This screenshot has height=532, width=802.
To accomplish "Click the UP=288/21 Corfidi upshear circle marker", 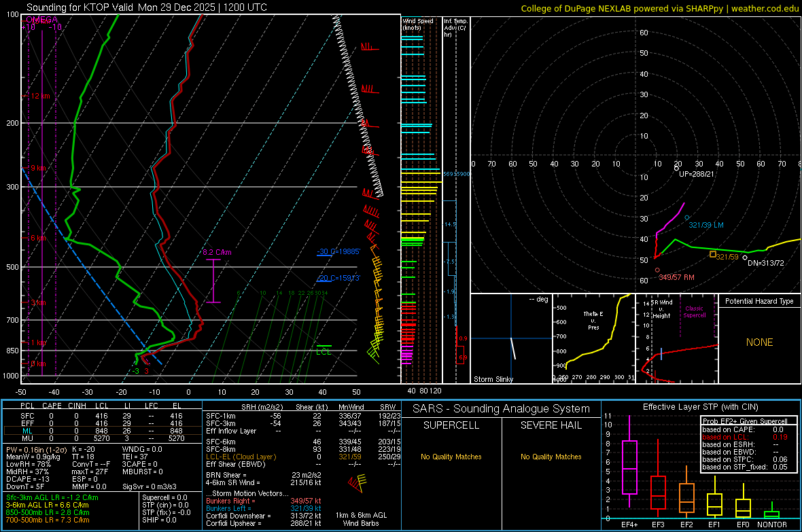I will [676, 168].
